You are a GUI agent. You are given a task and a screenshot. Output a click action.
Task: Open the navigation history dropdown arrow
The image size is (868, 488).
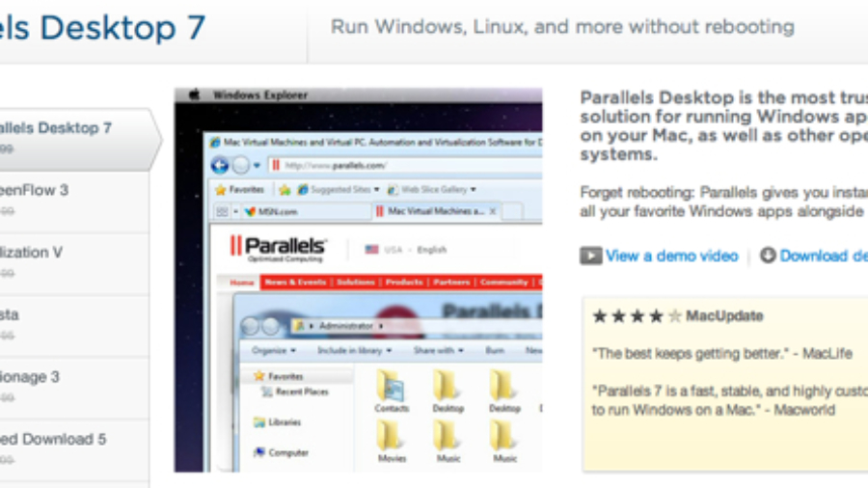tap(257, 165)
